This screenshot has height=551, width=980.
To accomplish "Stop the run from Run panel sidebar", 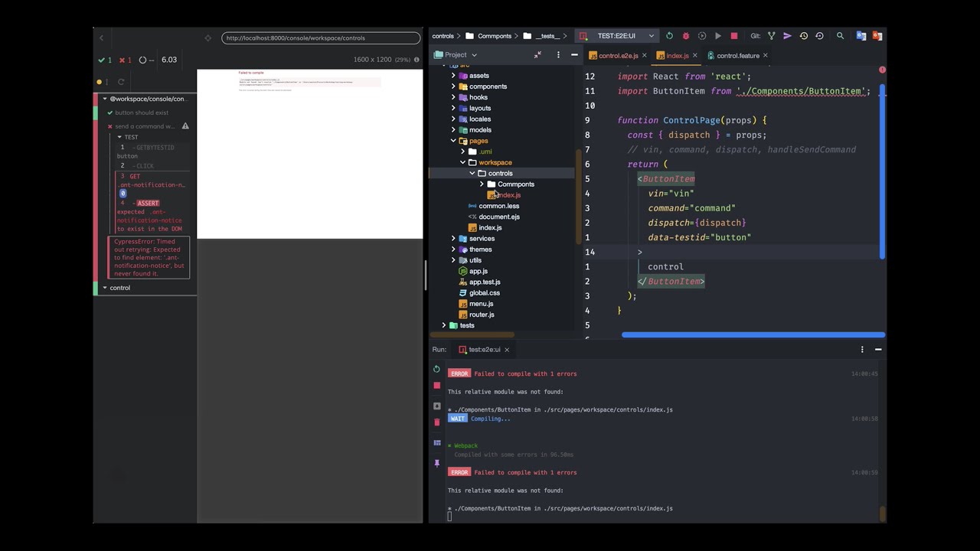I will point(436,385).
